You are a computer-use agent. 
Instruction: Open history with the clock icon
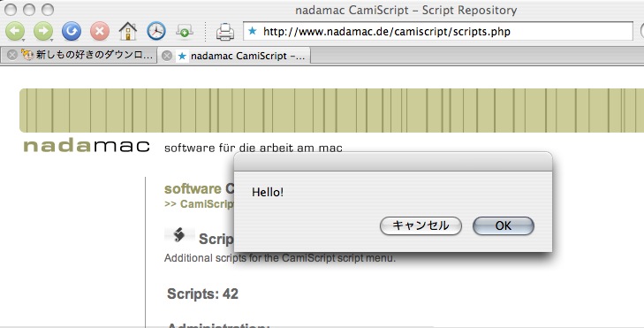[156, 31]
